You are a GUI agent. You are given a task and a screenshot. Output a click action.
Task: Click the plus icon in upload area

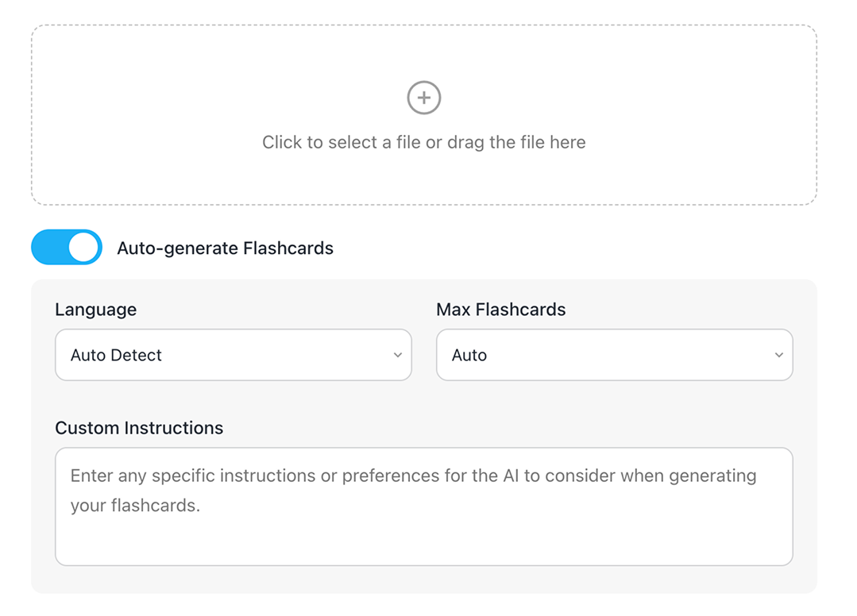click(424, 98)
